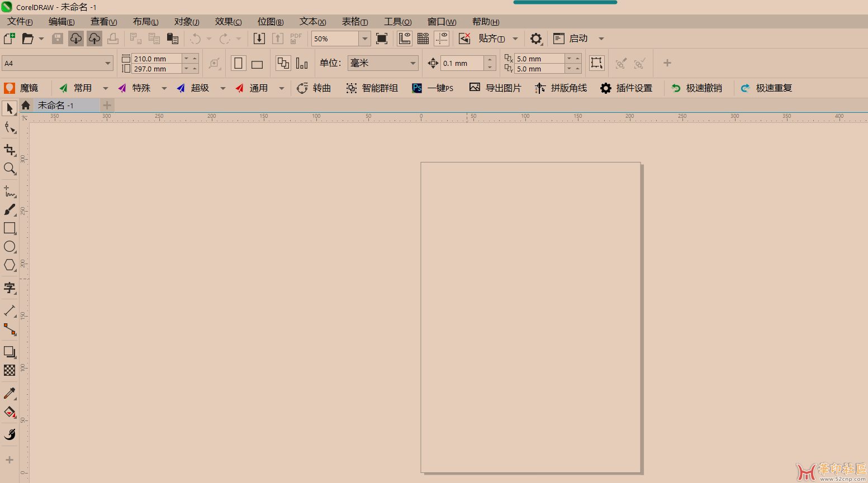Select the Freehand drawing tool
The height and width of the screenshot is (483, 868).
10,192
